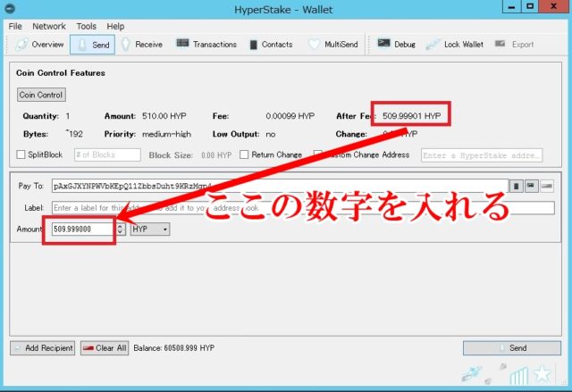Open the Help menu
The image size is (572, 392).
(x=115, y=26)
